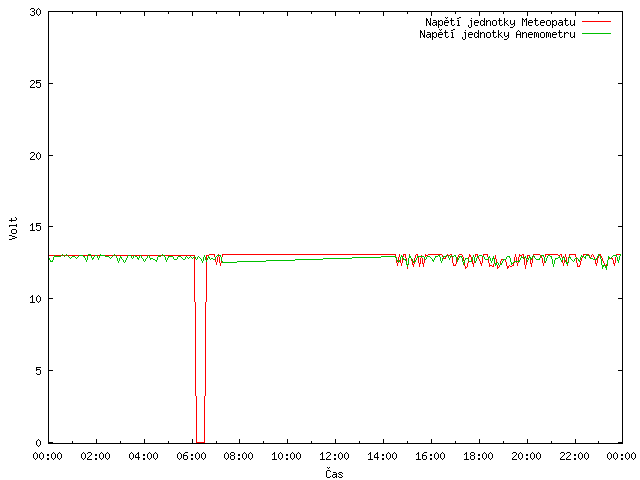Click x-axis time label 02:00
Image resolution: width=640 pixels, height=480 pixels.
coord(96,456)
